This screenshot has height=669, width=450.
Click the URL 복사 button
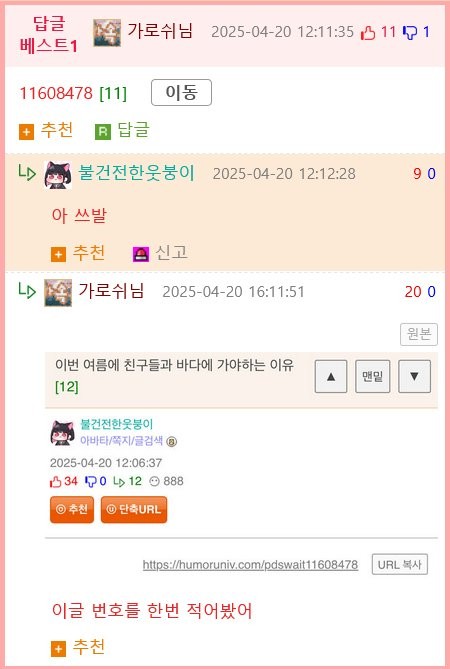tap(400, 564)
